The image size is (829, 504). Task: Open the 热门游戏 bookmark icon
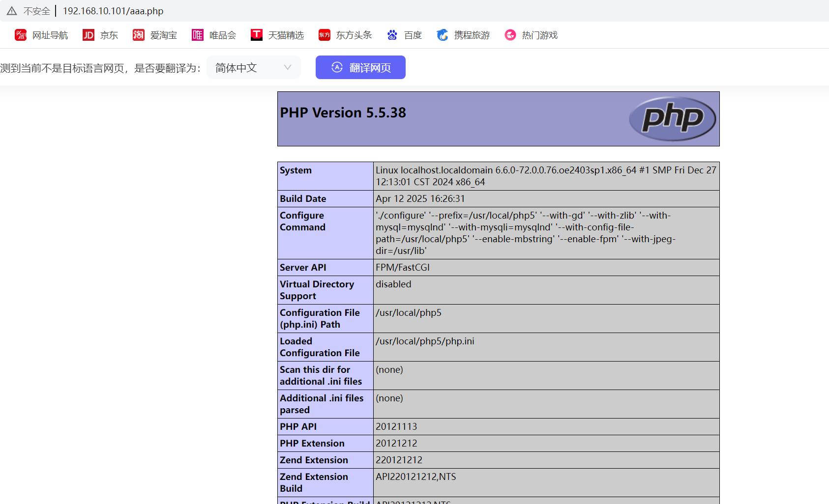(x=510, y=35)
